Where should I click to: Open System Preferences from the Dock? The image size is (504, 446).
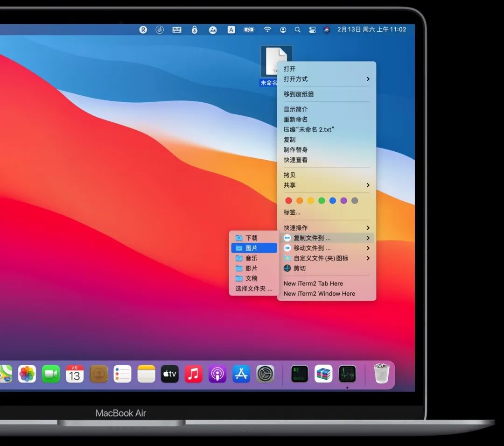[265, 374]
